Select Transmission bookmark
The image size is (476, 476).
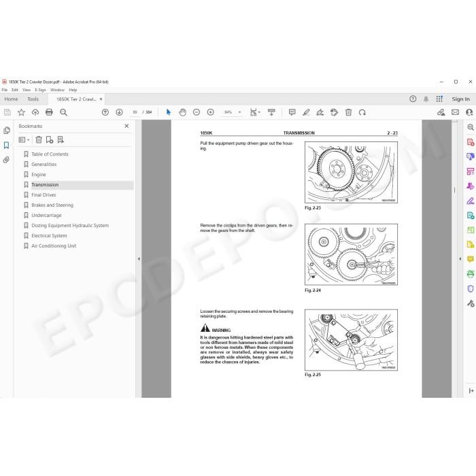[x=45, y=185]
